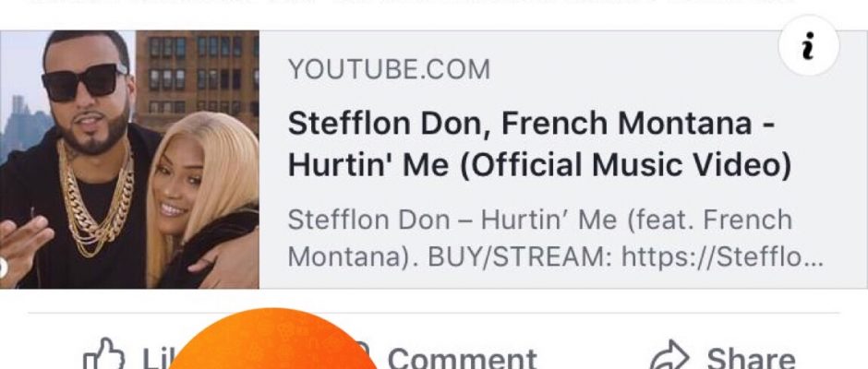The width and height of the screenshot is (868, 369).
Task: Open the Hurtin' Me music video thumbnail
Action: 129,160
